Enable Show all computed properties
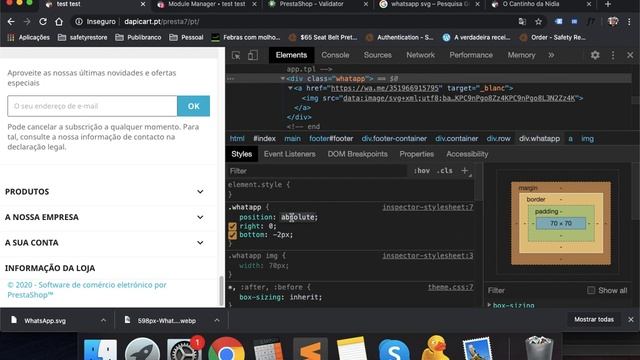 point(591,290)
